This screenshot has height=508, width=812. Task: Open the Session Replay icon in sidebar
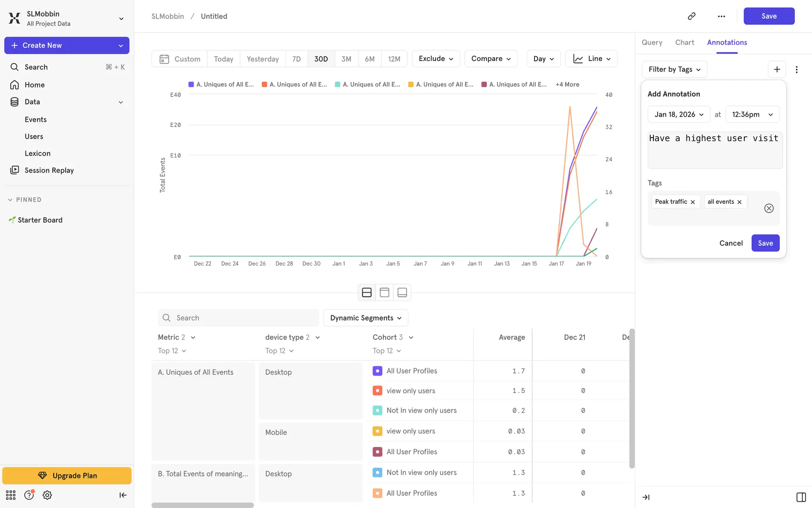[15, 170]
